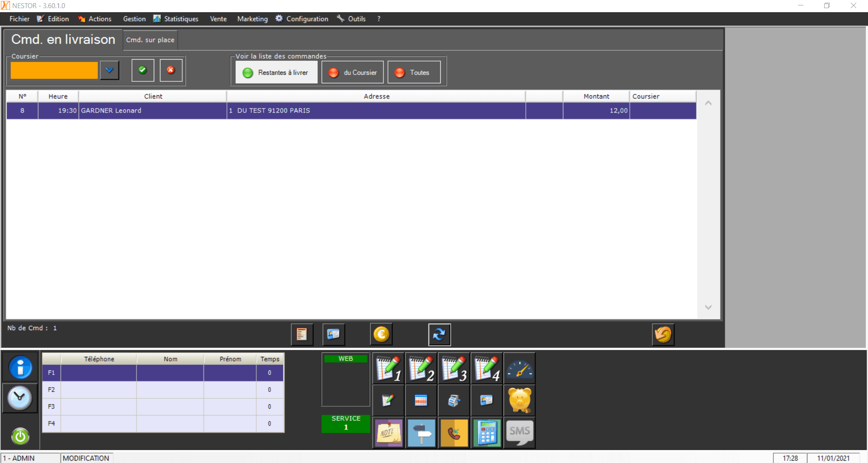The image size is (868, 463).
Task: Switch the order list to 'Toutes'
Action: click(x=414, y=72)
